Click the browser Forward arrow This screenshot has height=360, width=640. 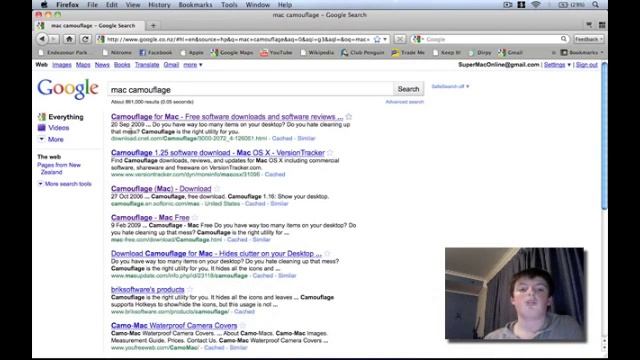(x=53, y=39)
